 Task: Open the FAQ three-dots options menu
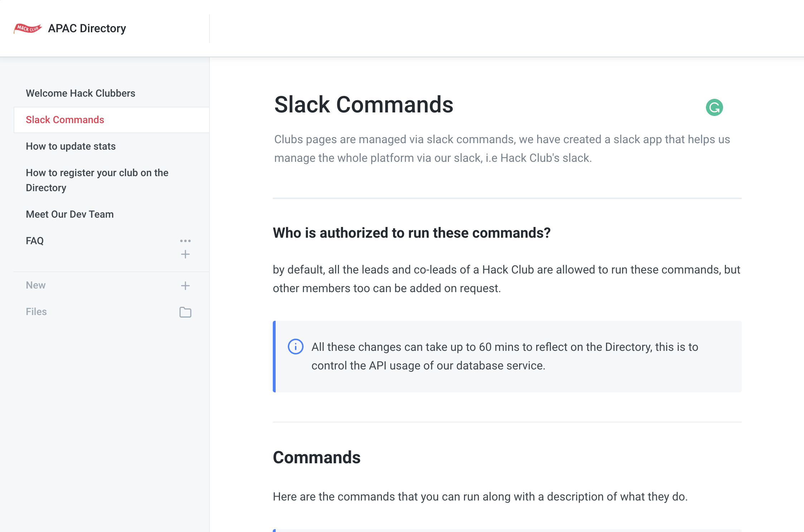(x=185, y=241)
